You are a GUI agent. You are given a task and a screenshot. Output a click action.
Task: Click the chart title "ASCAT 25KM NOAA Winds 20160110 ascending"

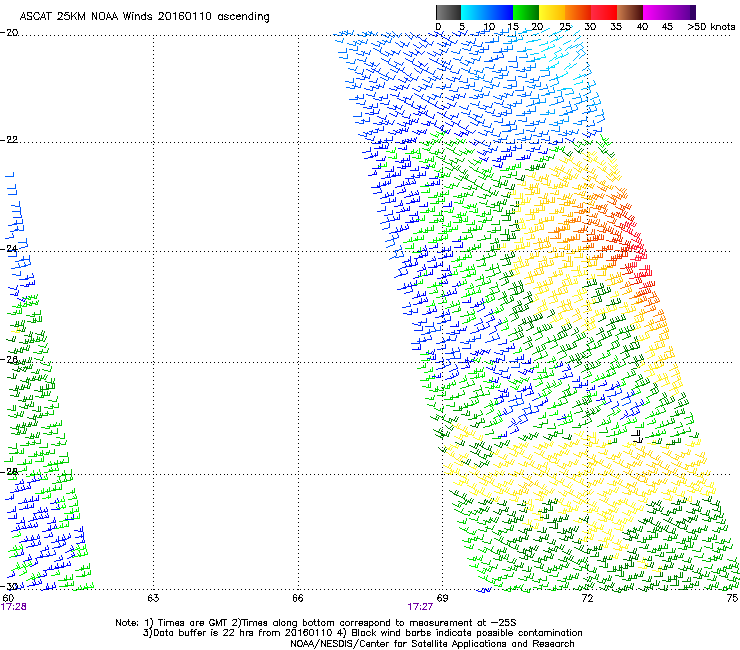(x=144, y=16)
